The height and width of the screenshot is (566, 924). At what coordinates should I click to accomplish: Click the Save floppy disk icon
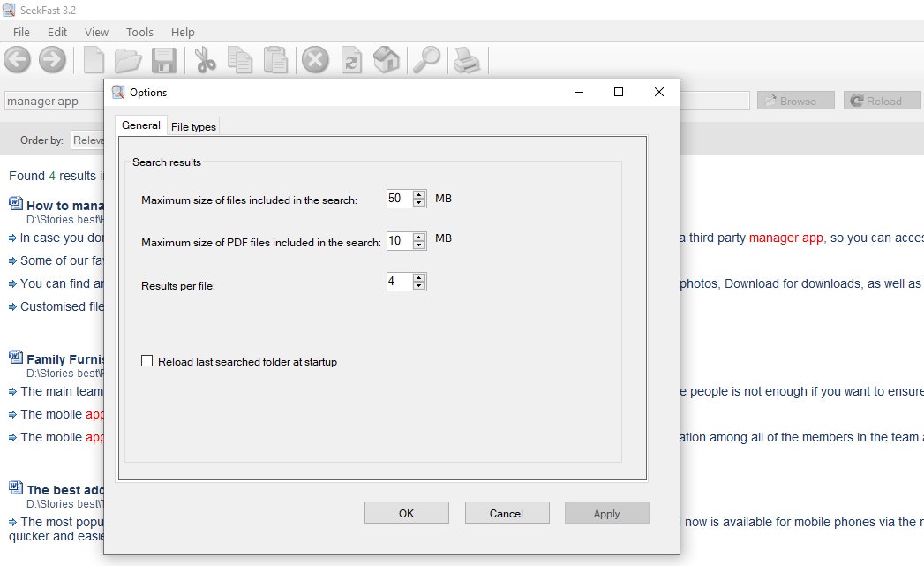(164, 59)
